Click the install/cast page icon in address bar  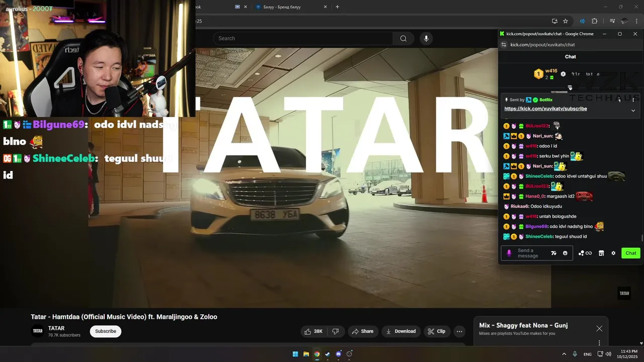coord(554,21)
